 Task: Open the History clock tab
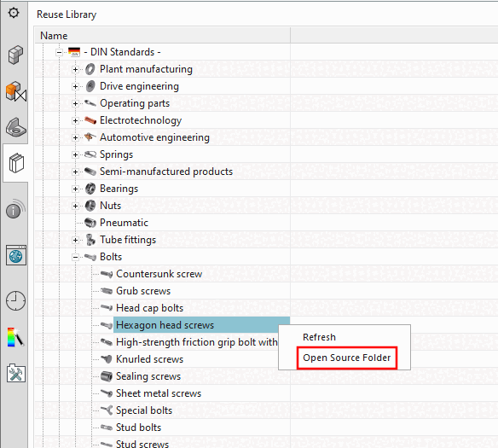[15, 300]
